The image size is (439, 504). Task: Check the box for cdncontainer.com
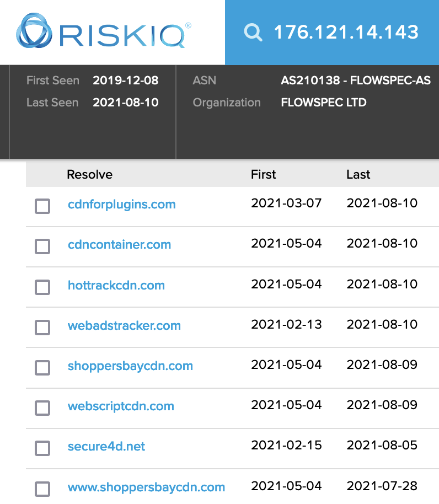42,246
